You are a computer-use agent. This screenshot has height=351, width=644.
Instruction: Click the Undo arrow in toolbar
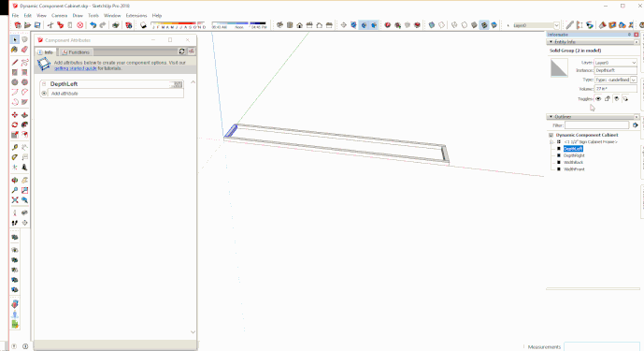93,25
